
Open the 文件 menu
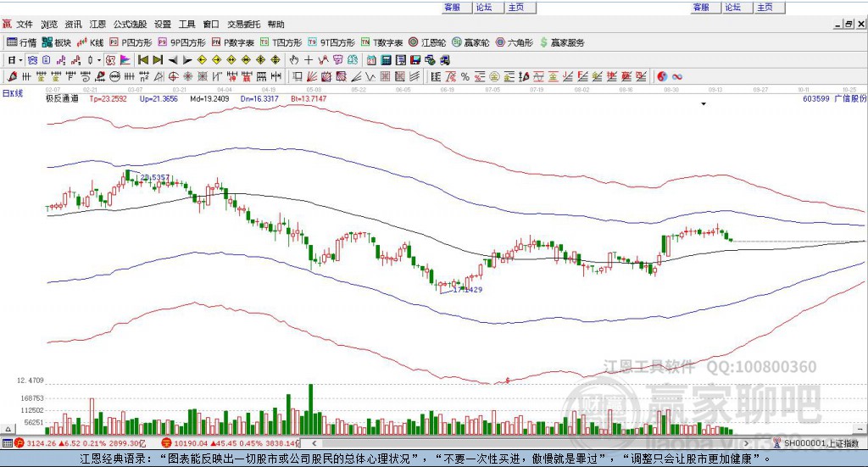click(x=25, y=25)
